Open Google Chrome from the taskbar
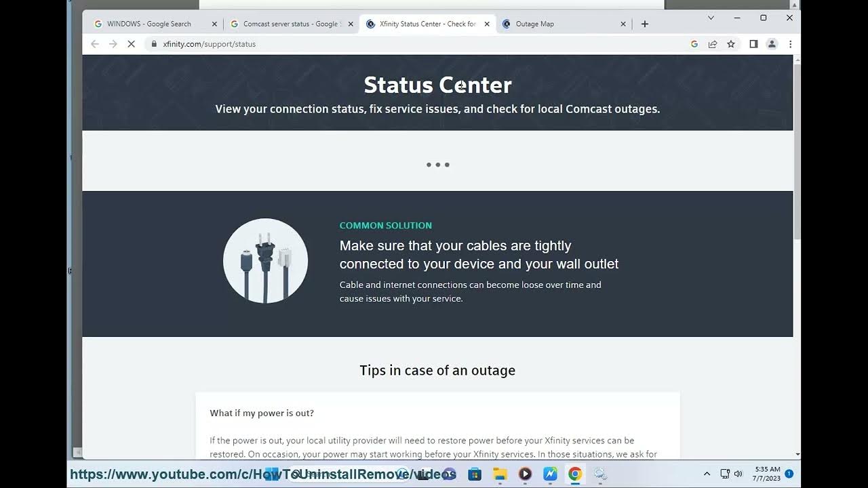The height and width of the screenshot is (488, 868). (x=575, y=474)
